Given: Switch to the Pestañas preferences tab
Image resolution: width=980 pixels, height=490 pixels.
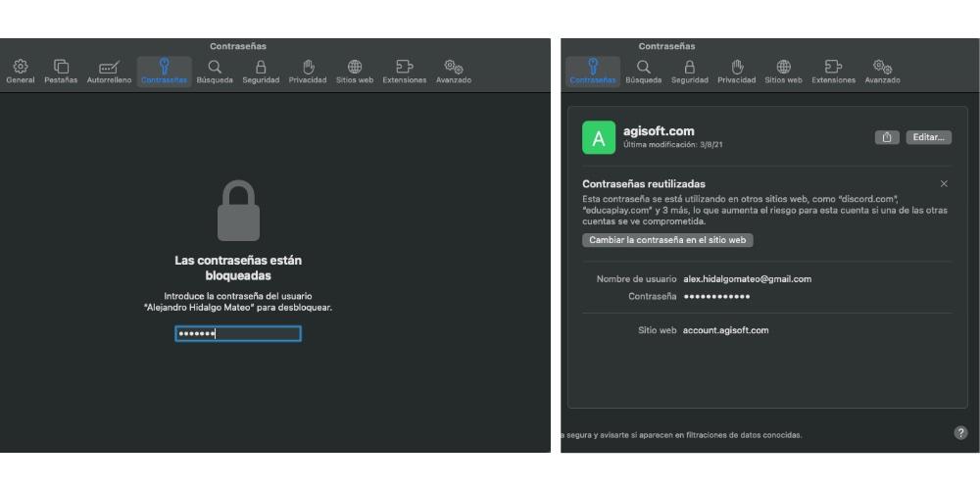Looking at the screenshot, I should click(x=61, y=71).
